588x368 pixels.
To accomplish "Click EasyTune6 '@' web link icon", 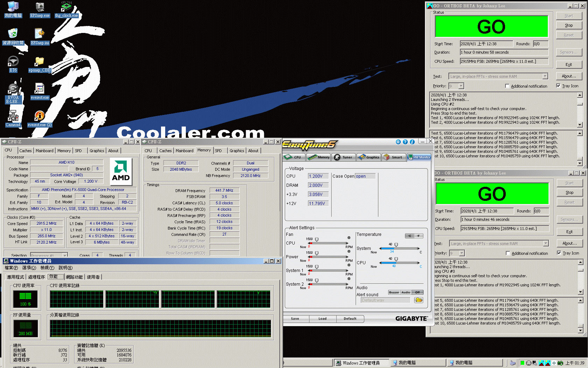I will pos(398,142).
